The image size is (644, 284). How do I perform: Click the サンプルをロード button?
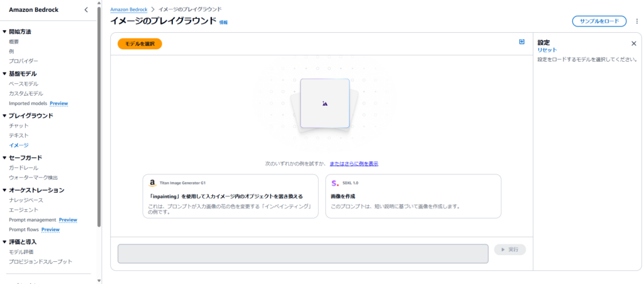click(x=599, y=21)
